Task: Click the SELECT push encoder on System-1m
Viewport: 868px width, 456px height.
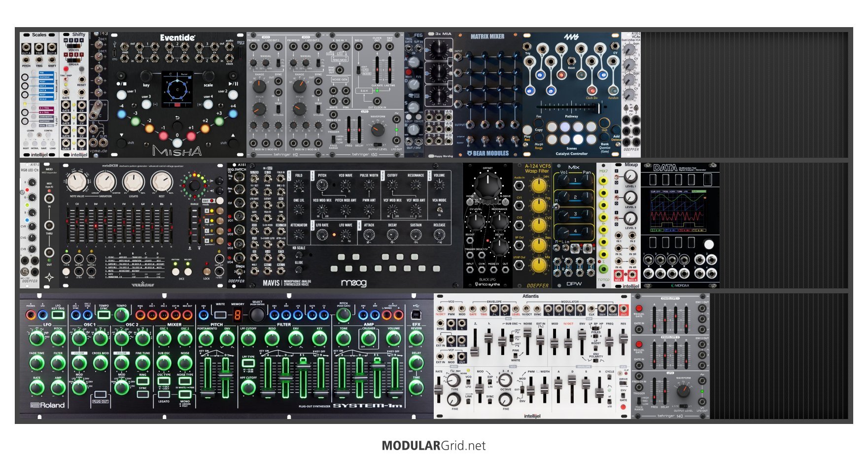Action: click(x=257, y=315)
